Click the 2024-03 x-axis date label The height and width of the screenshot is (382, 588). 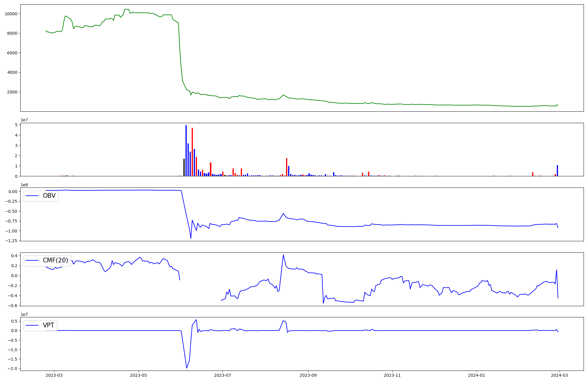tap(559, 375)
